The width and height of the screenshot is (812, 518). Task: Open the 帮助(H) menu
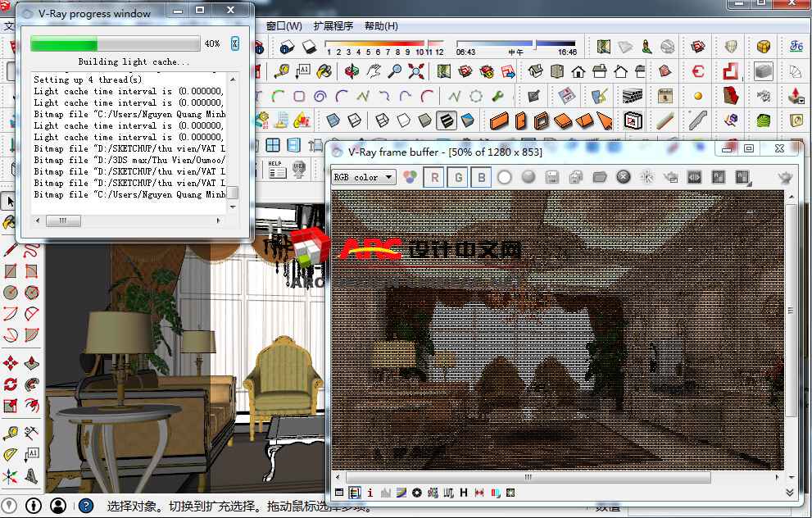click(381, 25)
